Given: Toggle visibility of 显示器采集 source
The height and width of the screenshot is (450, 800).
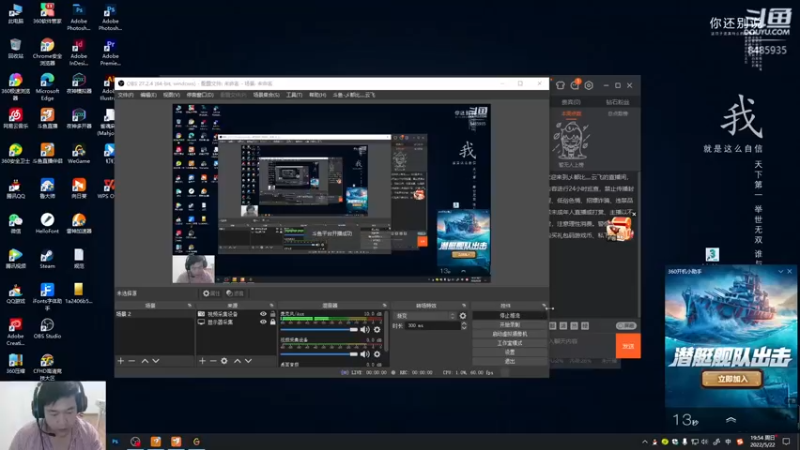Looking at the screenshot, I should click(x=263, y=322).
